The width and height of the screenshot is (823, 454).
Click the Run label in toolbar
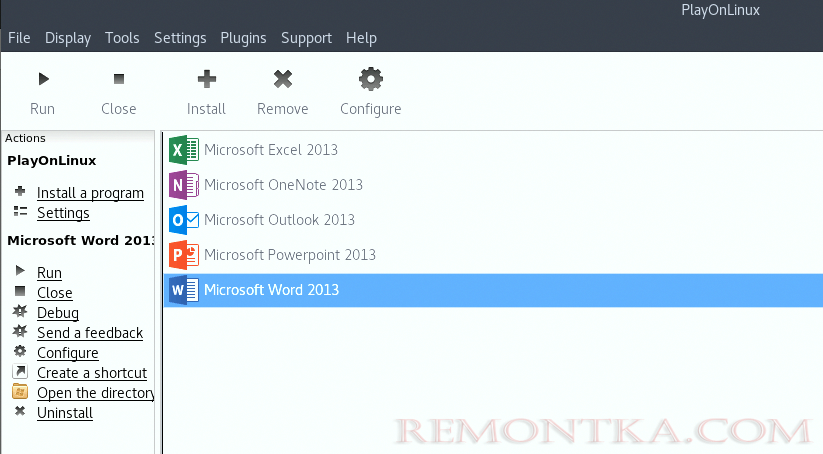coord(43,109)
